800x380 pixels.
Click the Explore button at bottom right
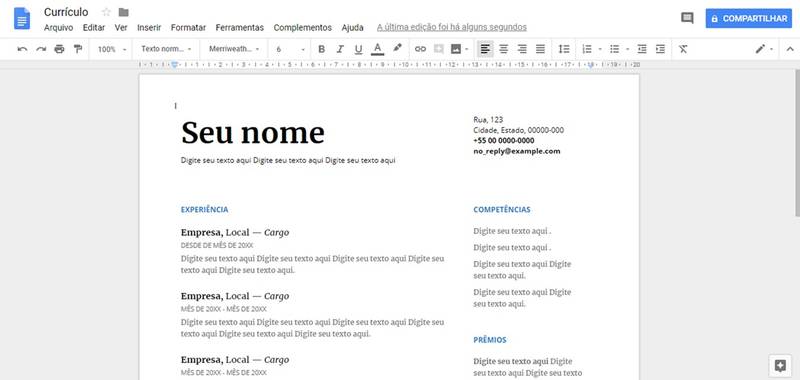coord(780,365)
